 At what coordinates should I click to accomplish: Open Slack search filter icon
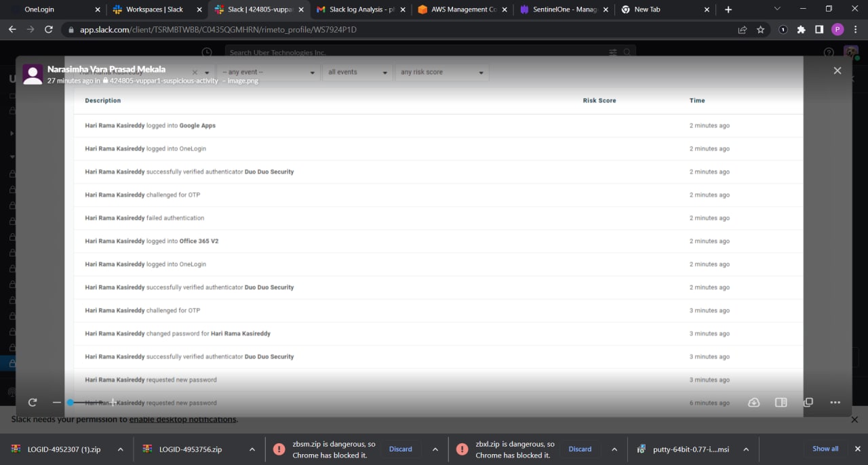pos(613,52)
